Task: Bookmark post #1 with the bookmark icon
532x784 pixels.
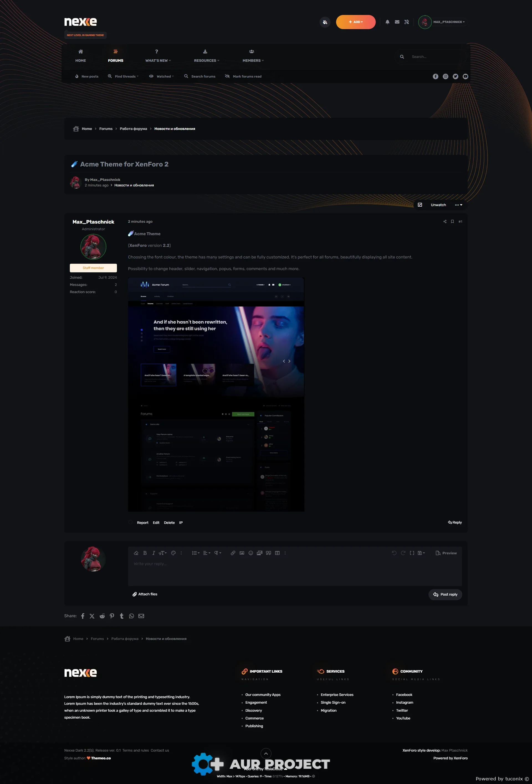Action: pos(452,222)
